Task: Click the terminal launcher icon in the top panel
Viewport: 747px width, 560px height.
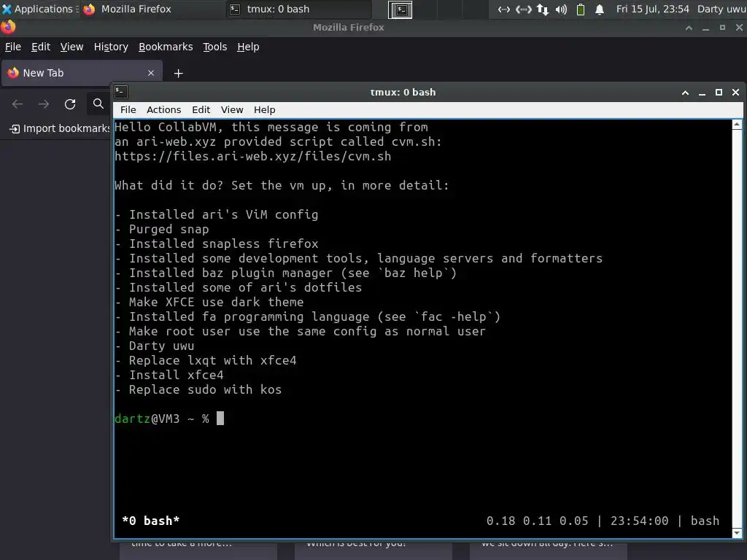Action: tap(400, 9)
